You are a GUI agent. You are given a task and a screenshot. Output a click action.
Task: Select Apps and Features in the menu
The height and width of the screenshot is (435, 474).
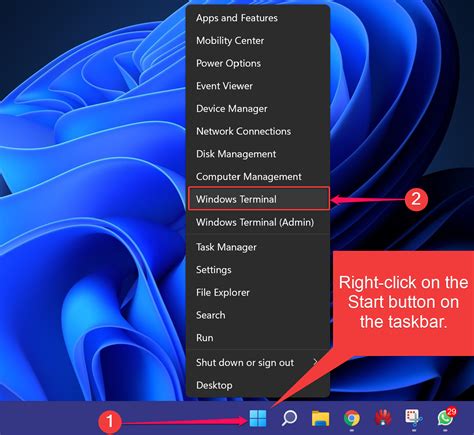[x=258, y=18]
